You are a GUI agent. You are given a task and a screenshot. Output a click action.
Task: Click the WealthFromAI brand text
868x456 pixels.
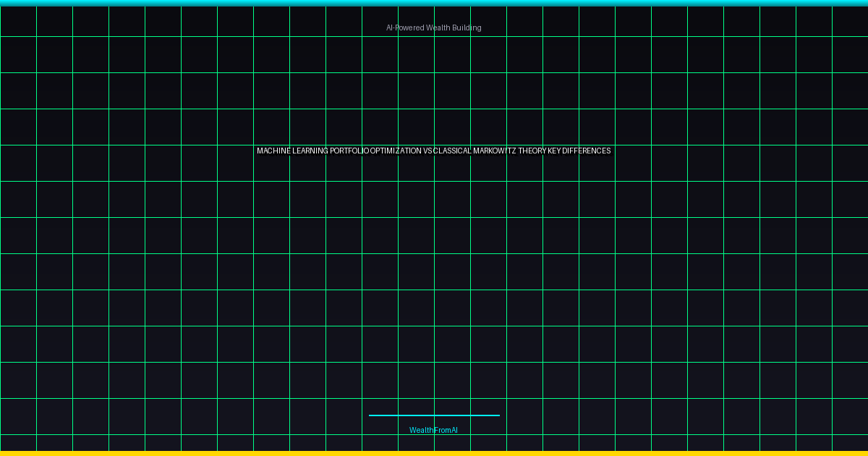click(x=433, y=430)
